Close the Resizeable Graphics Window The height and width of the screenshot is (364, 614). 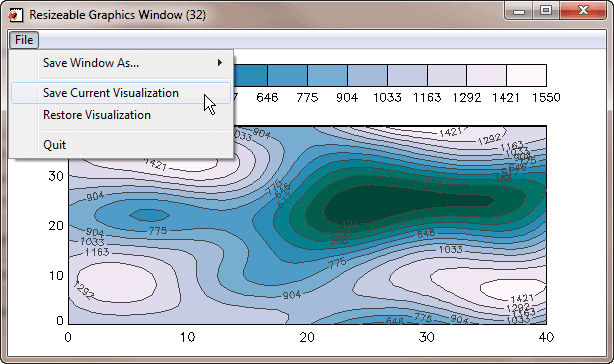point(583,11)
